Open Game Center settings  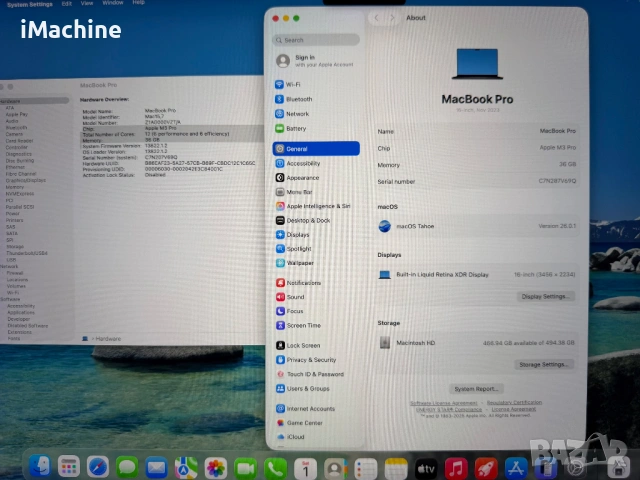point(299,423)
